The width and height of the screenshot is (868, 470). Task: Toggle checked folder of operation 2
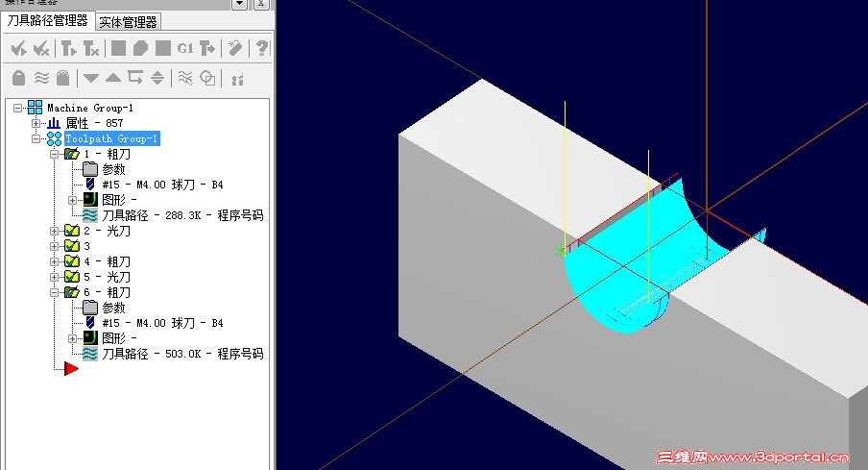pyautogui.click(x=72, y=230)
